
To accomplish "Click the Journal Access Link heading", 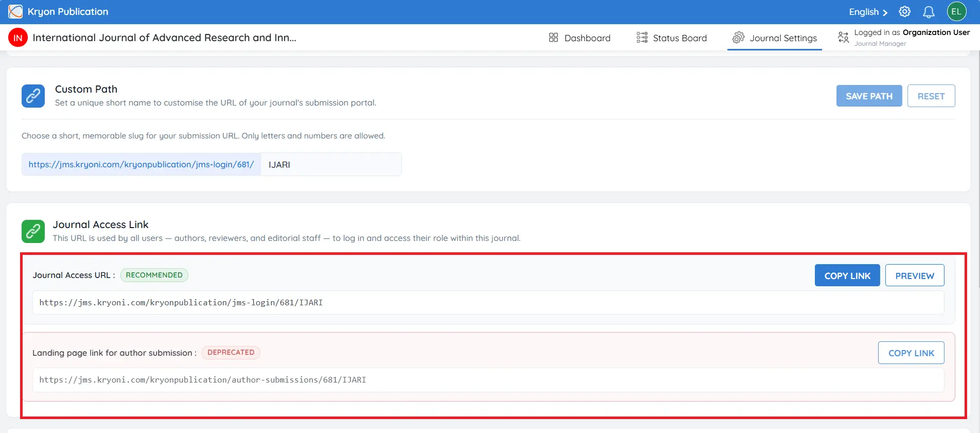I will (x=100, y=224).
